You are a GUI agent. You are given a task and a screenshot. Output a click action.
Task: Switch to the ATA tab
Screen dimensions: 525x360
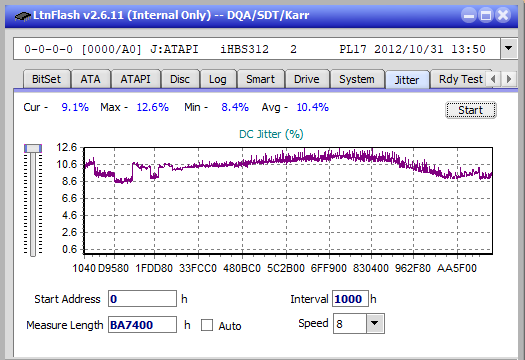click(x=90, y=79)
